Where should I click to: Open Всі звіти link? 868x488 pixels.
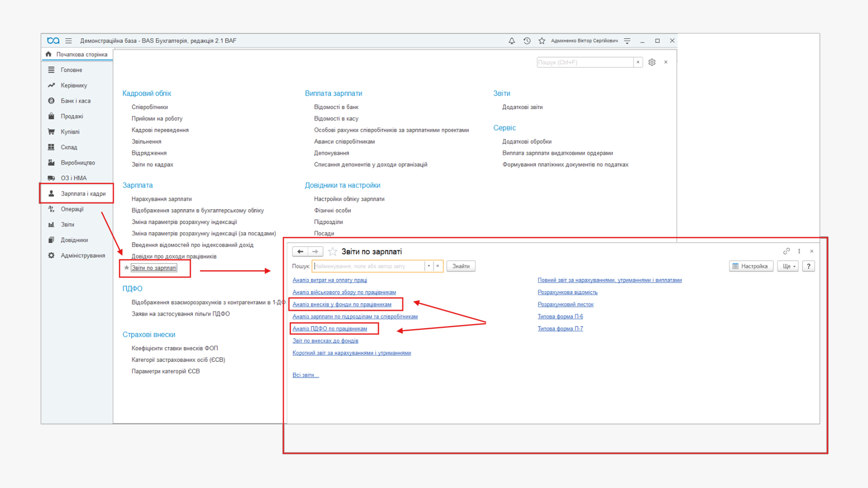pyautogui.click(x=305, y=375)
